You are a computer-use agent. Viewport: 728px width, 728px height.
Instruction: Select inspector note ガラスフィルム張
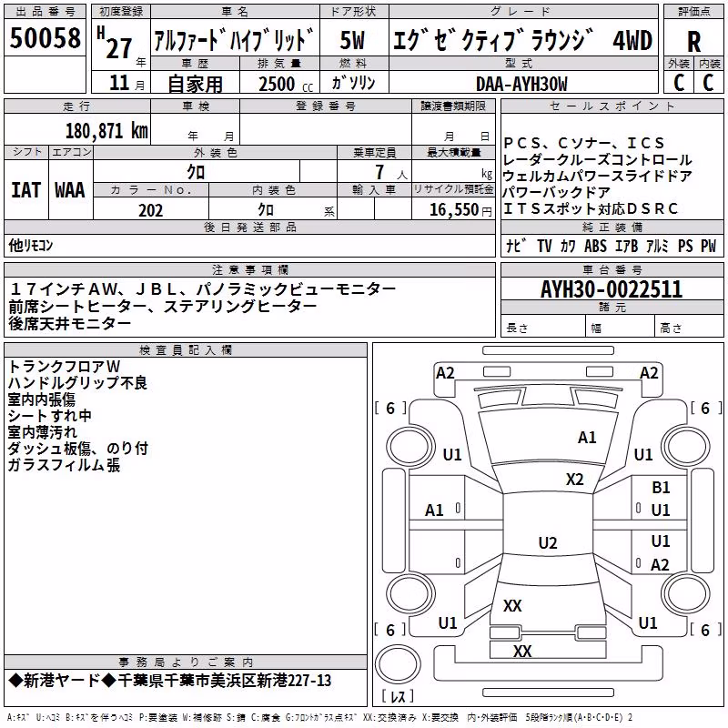(x=64, y=465)
